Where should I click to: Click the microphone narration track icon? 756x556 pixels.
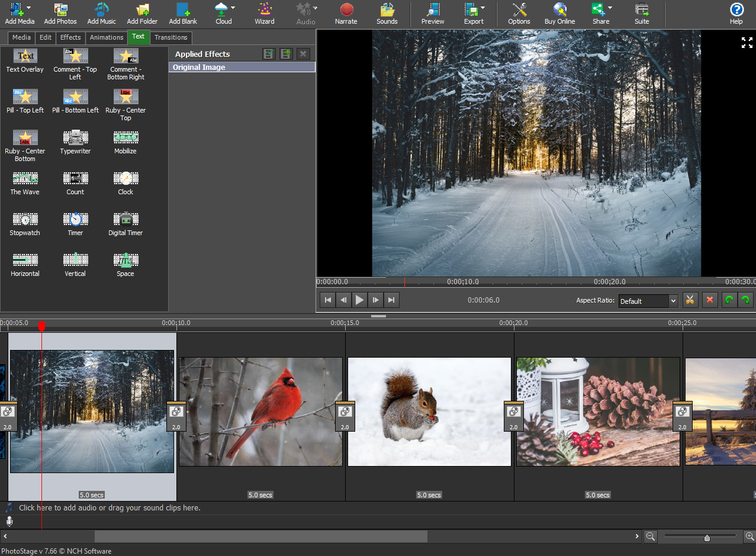coord(9,522)
